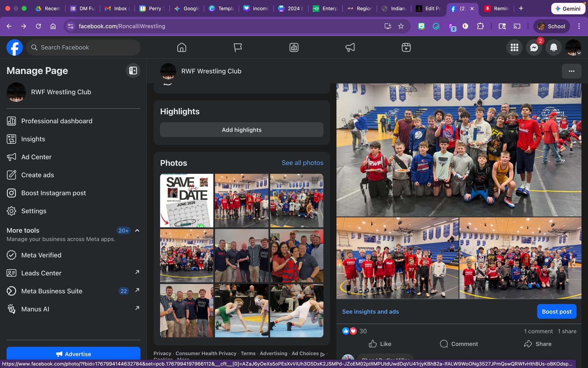Click the Advertise button
Screen dimensions: 588x368
(x=73, y=354)
